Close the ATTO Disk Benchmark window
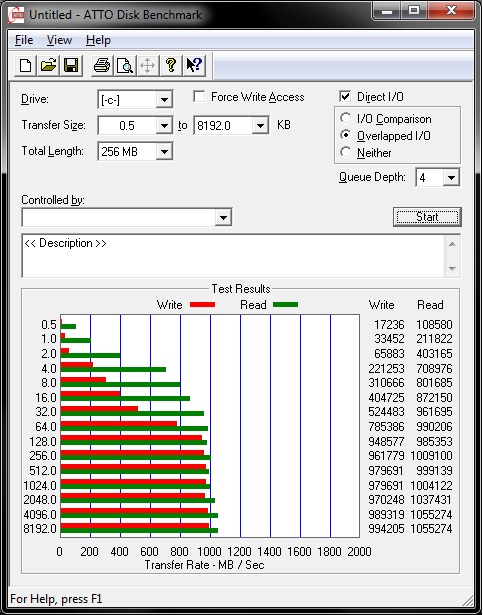The height and width of the screenshot is (615, 483). click(451, 11)
